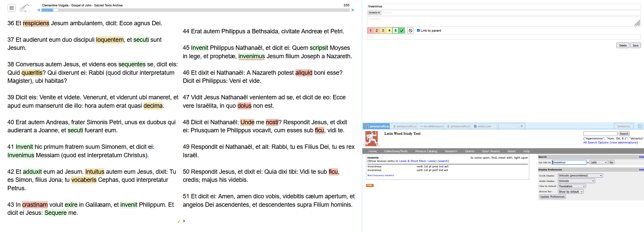Toggle the Link to parent checkbox
This screenshot has height=232, width=644.
pos(418,30)
